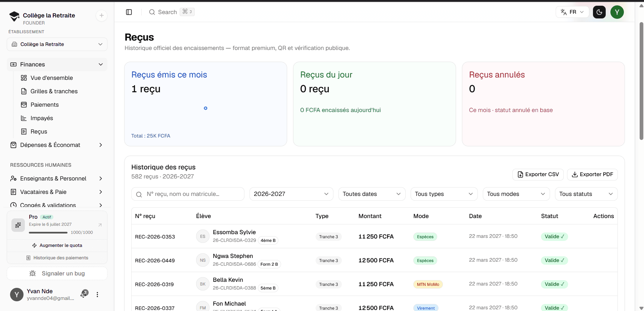
Task: Click the NS avatar for Ngwa Stephen
Action: (203, 260)
